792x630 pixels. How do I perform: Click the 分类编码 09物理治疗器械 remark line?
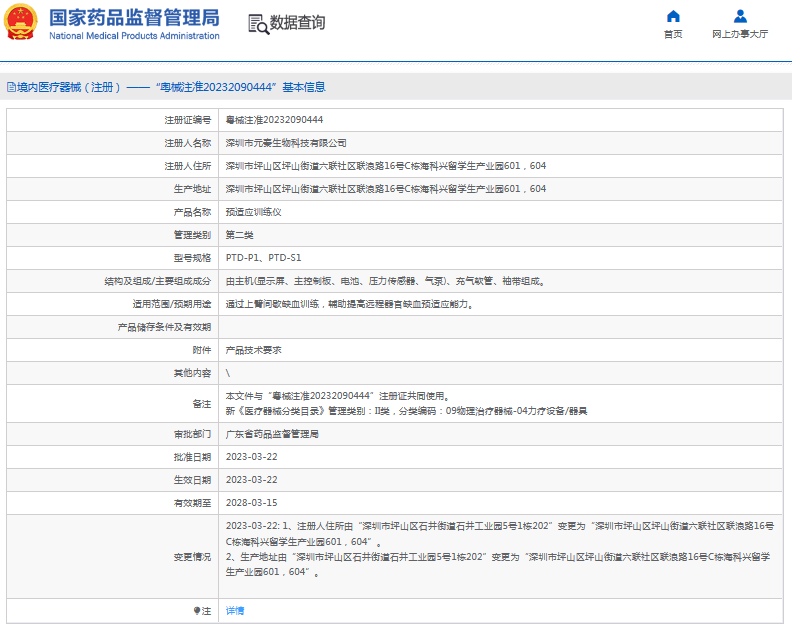(406, 411)
